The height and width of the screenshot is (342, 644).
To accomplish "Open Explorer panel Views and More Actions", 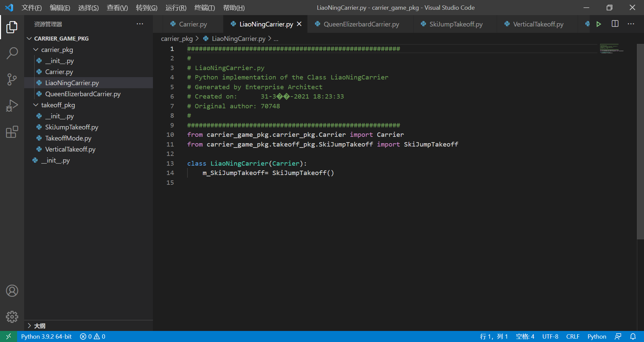I will pyautogui.click(x=140, y=24).
